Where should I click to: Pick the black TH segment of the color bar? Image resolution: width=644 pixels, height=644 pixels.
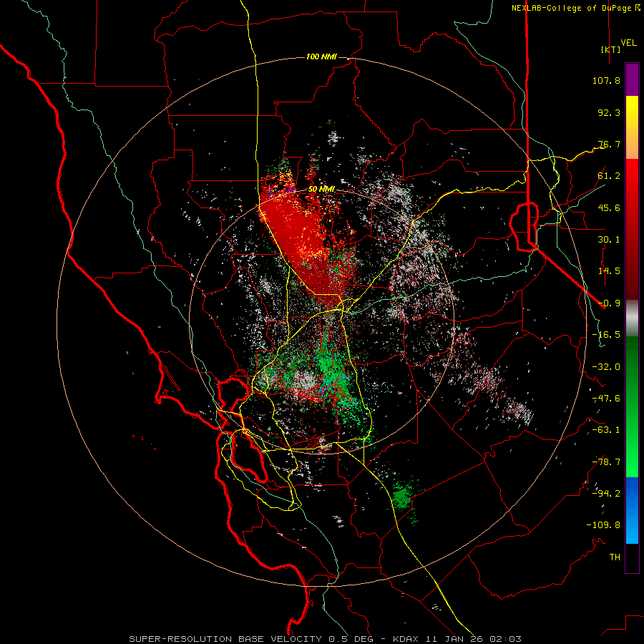point(632,558)
